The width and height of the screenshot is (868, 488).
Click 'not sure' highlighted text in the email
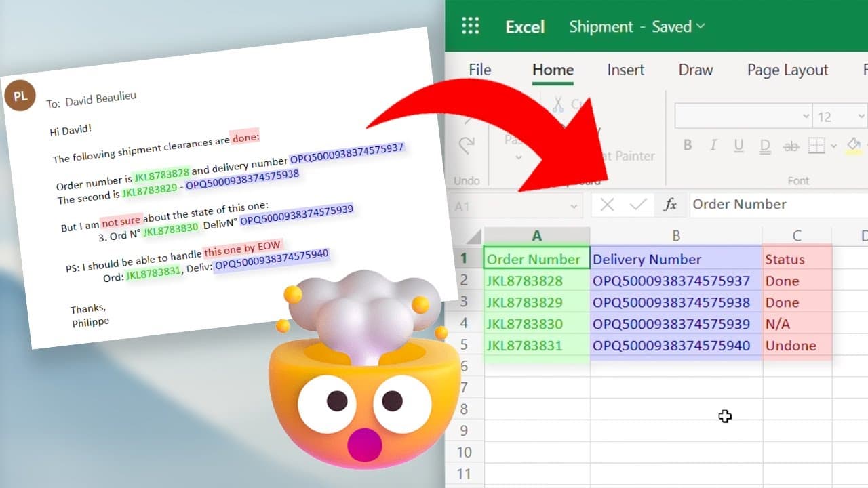click(x=121, y=221)
